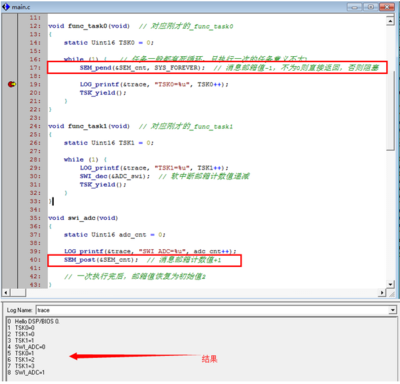Select log entry TSK0=1
This screenshot has height=384, width=400.
(24, 353)
